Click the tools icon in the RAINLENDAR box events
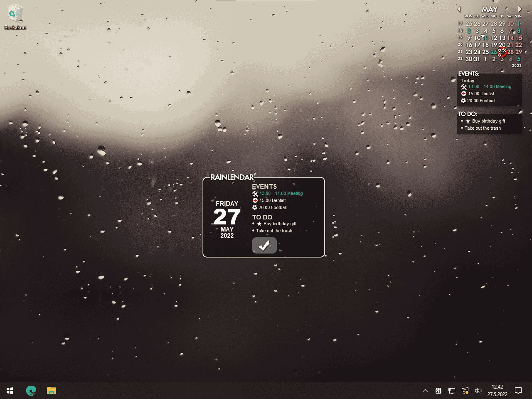This screenshot has width=532, height=399. tap(255, 194)
